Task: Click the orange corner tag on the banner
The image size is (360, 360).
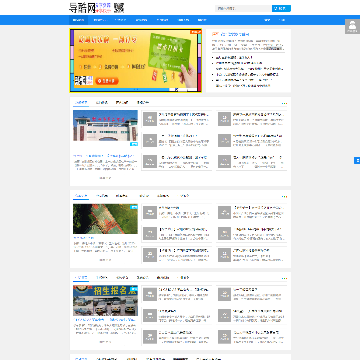Action: 196,32
